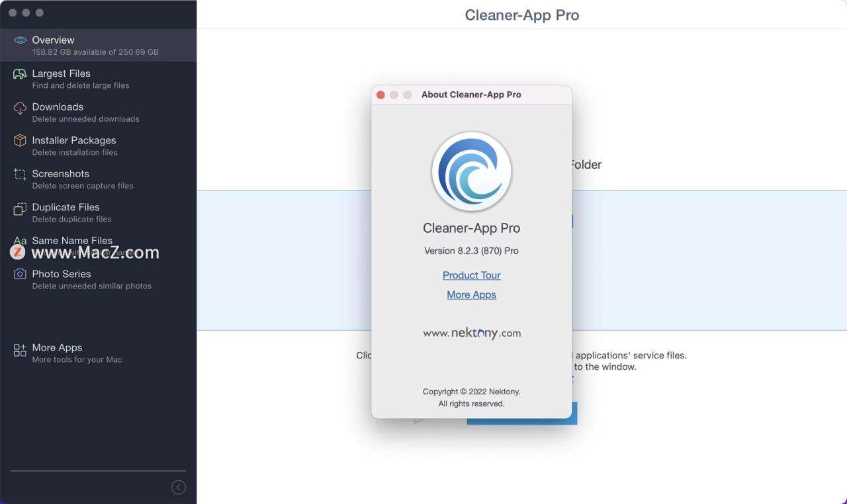Screen dimensions: 847x504
Task: Click 'Delete installation files' subtitle
Action: point(75,153)
